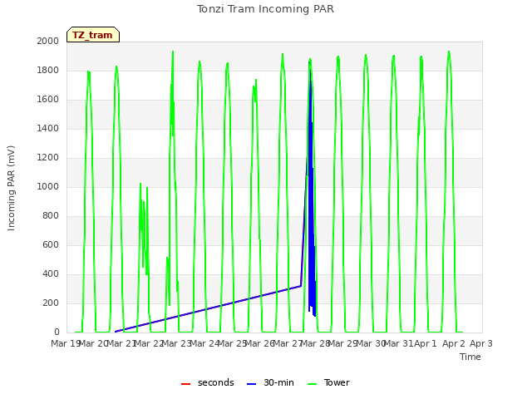532x399 pixels.
Task: Click the 1600 y-axis tick label
Action: click(x=48, y=100)
